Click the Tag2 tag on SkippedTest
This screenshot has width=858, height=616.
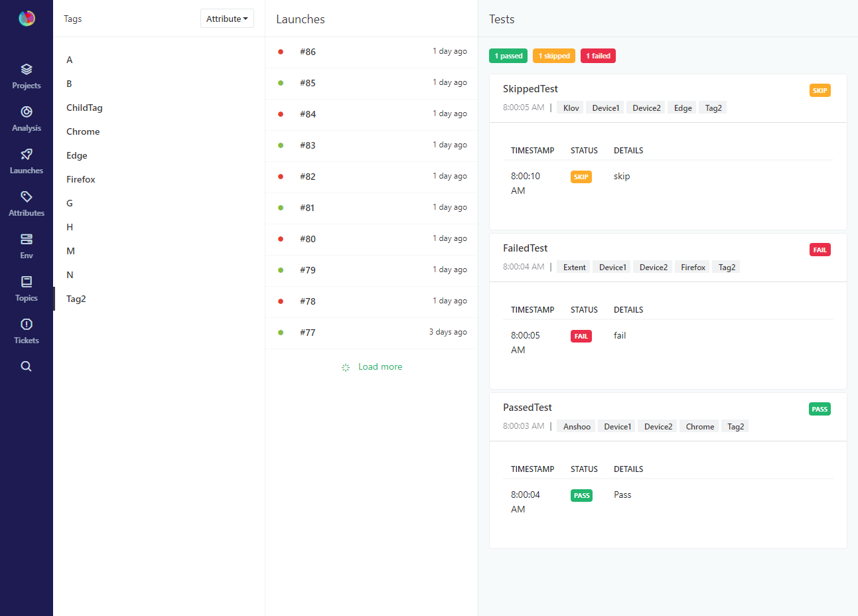coord(713,108)
